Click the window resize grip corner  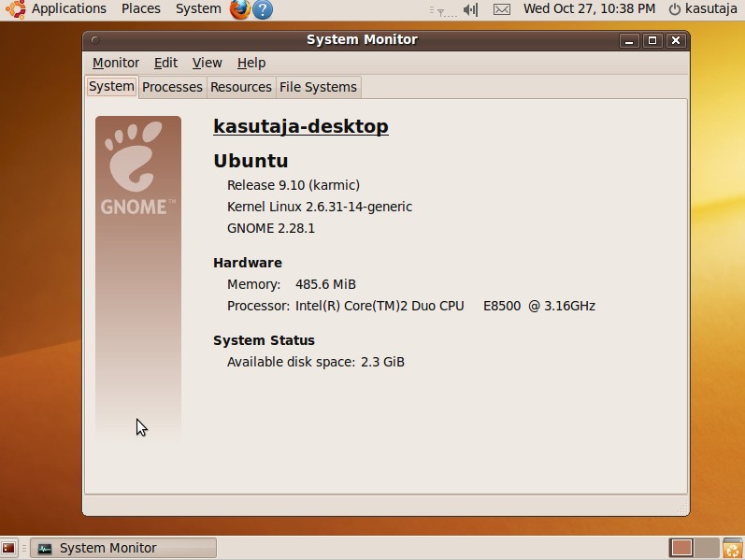click(x=683, y=510)
